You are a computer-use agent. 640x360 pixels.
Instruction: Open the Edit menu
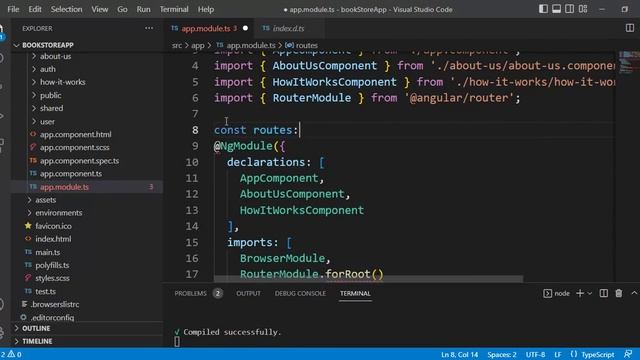35,9
